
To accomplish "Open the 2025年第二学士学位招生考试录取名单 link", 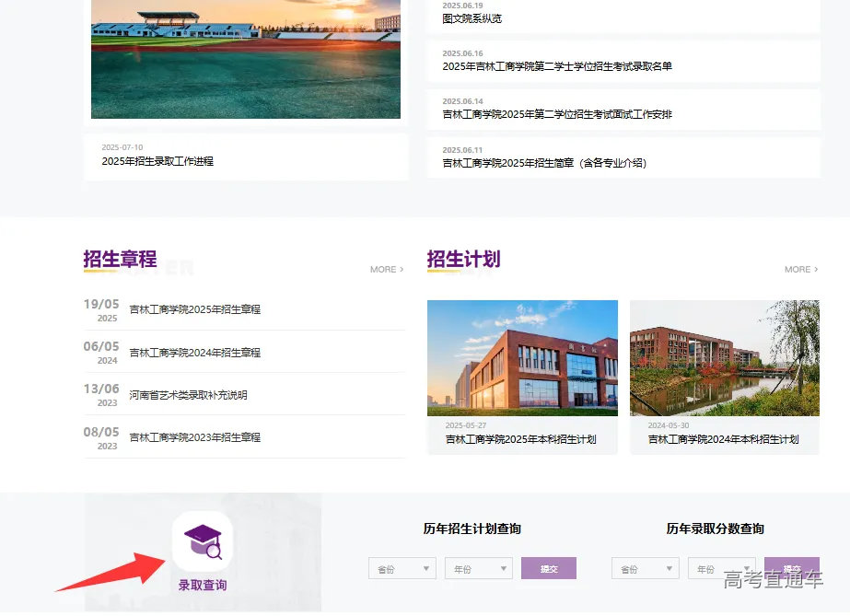I will (556, 65).
